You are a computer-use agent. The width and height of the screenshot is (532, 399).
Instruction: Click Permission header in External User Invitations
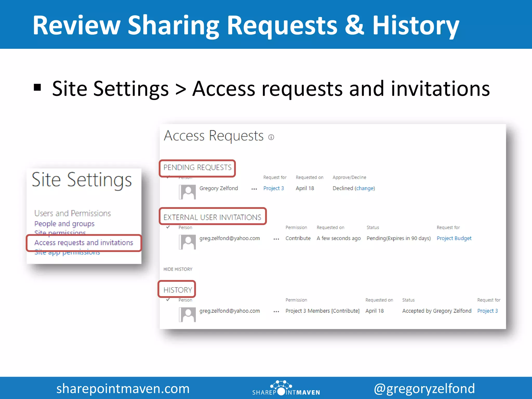pos(296,228)
